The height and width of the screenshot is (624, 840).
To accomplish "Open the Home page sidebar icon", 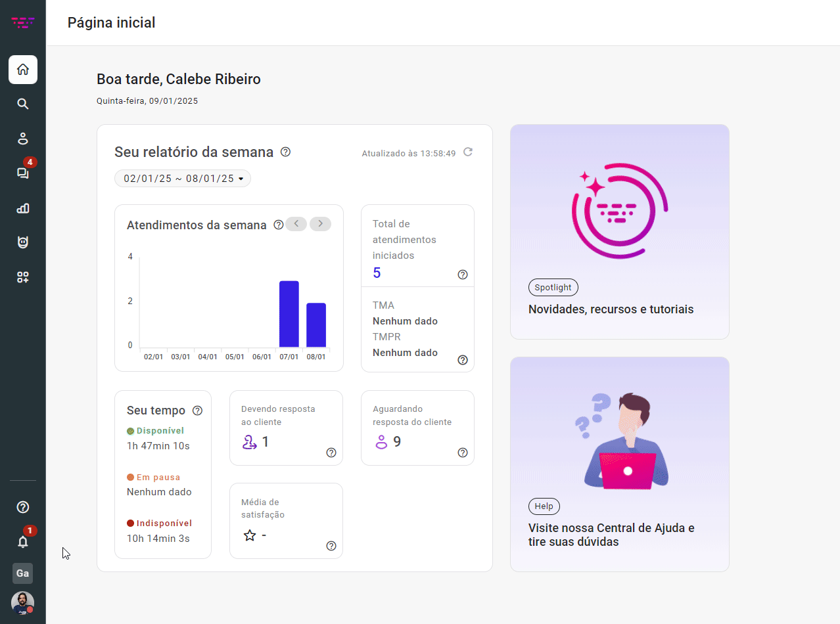I will click(x=23, y=70).
